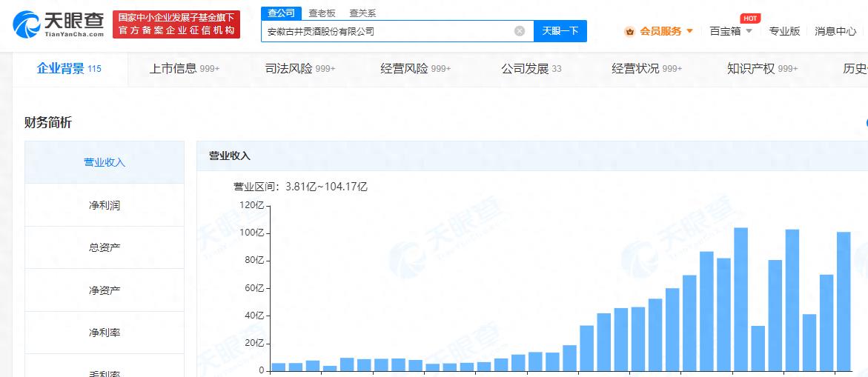
Task: Open 消息中心 in the header
Action: coord(835,31)
